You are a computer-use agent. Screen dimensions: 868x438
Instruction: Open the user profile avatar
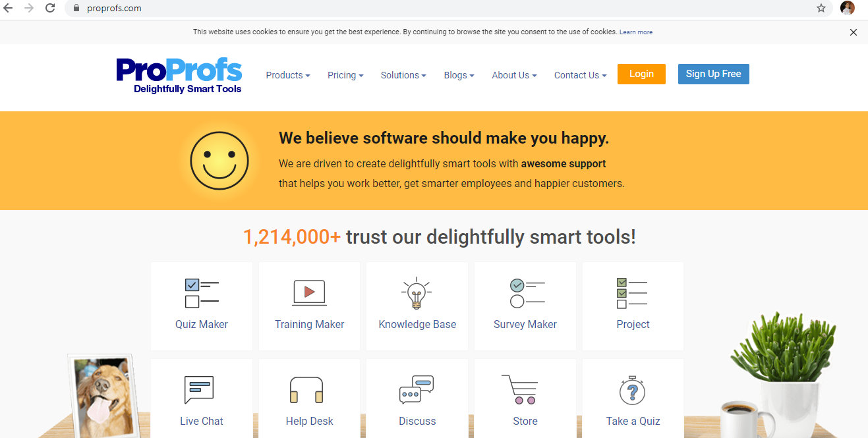(x=848, y=8)
